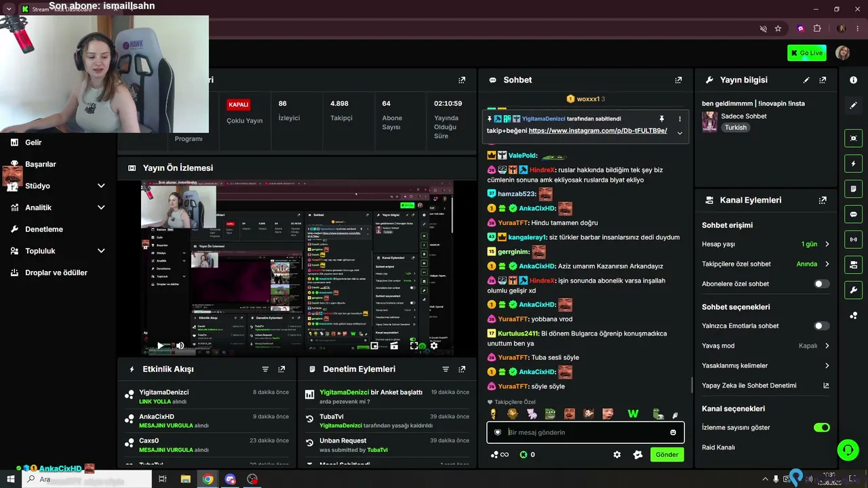Edit stream info with the Yayın bilgisi pencil icon

click(x=806, y=80)
